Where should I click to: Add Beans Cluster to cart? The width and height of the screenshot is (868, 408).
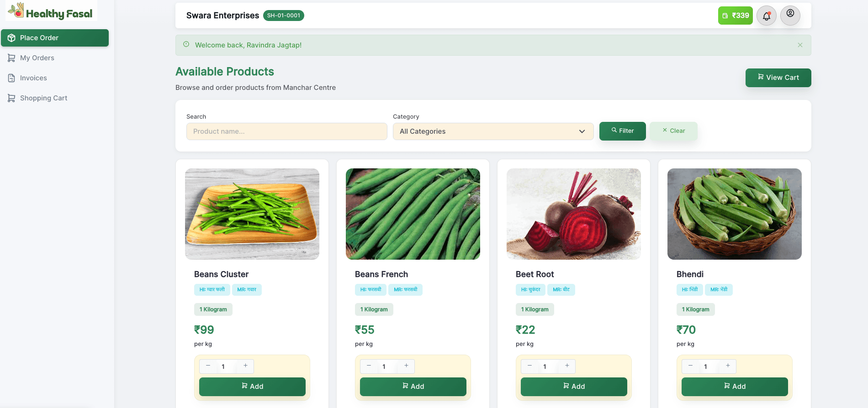(252, 387)
